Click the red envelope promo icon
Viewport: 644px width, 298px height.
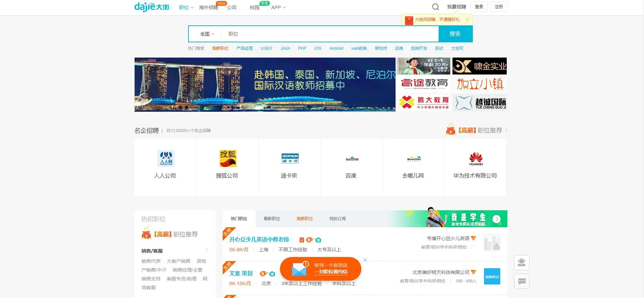click(x=409, y=20)
